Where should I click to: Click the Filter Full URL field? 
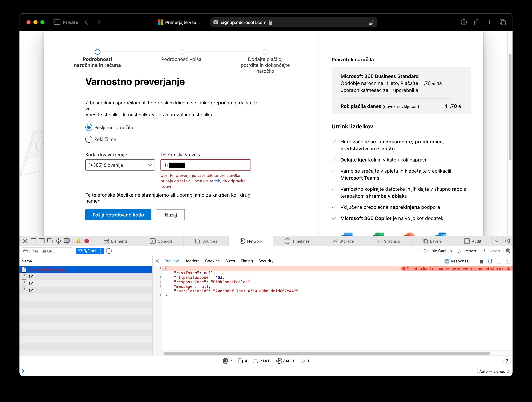(x=47, y=251)
